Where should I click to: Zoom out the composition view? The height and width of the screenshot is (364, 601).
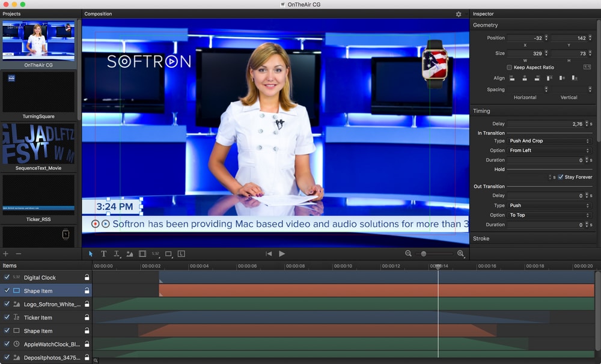[x=408, y=253]
